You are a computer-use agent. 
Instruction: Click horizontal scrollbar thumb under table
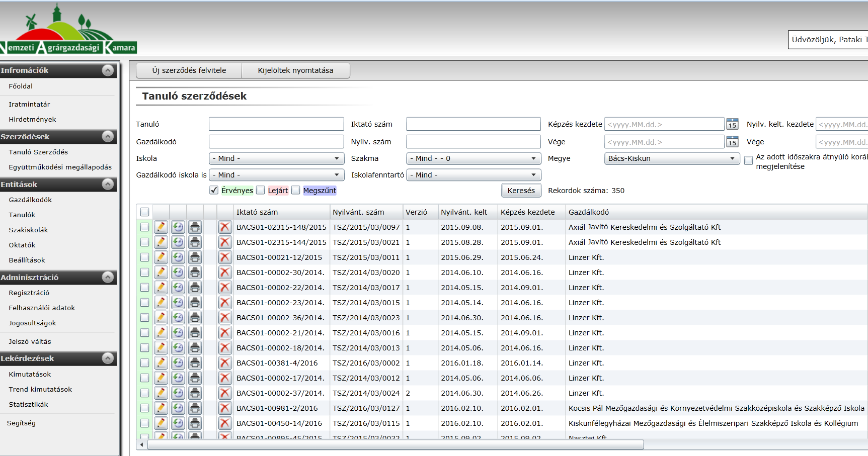pos(396,444)
